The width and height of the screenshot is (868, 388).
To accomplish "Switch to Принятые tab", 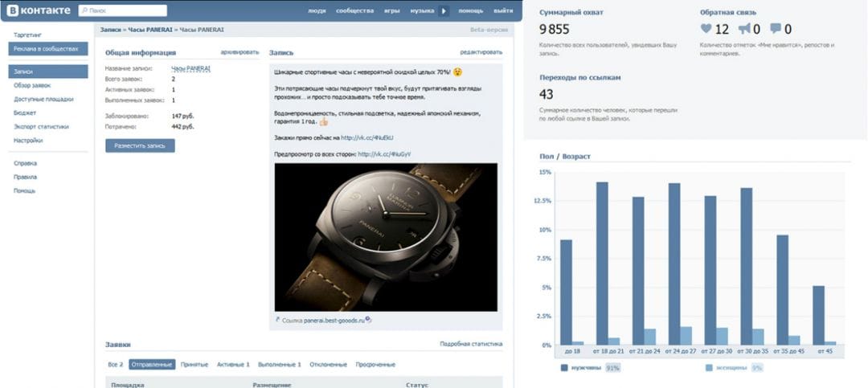I will [x=194, y=365].
